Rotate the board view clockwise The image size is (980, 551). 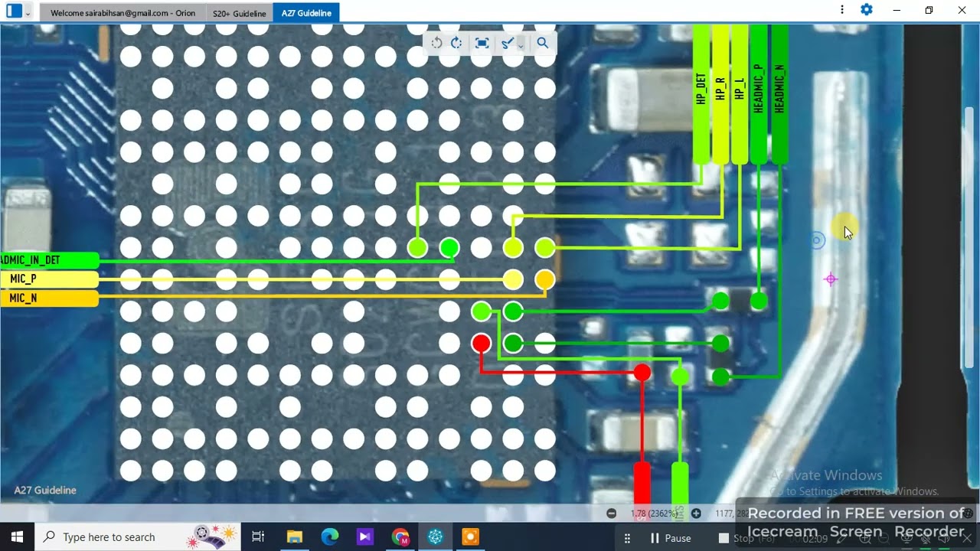click(x=456, y=43)
